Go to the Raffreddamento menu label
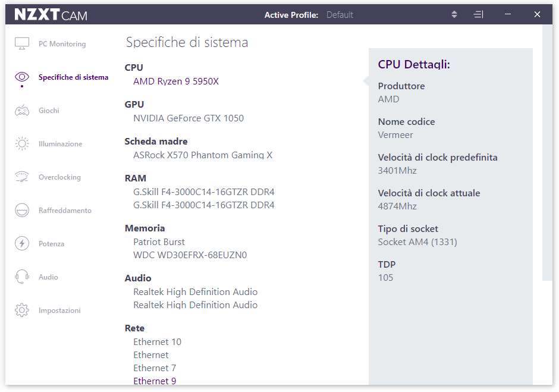 click(65, 211)
